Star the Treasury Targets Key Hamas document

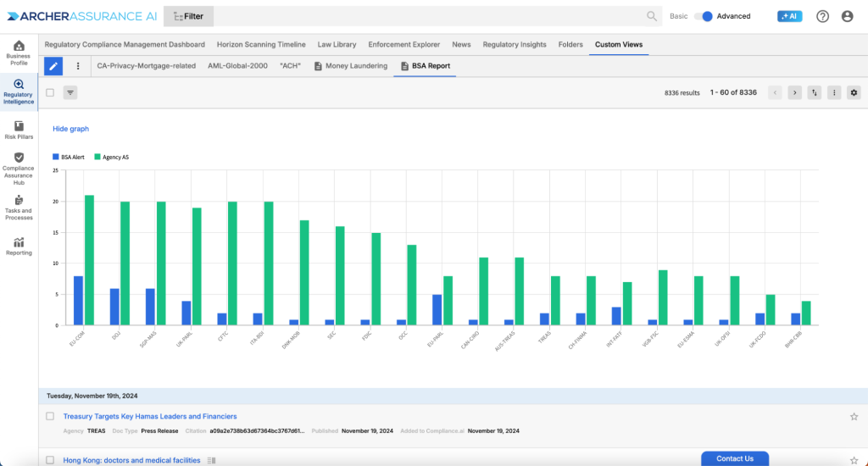pos(854,417)
